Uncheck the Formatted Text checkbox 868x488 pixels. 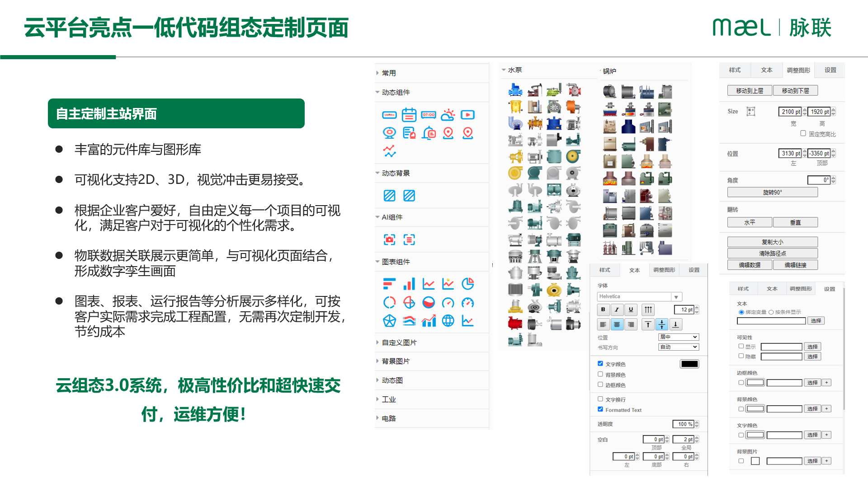pos(600,409)
